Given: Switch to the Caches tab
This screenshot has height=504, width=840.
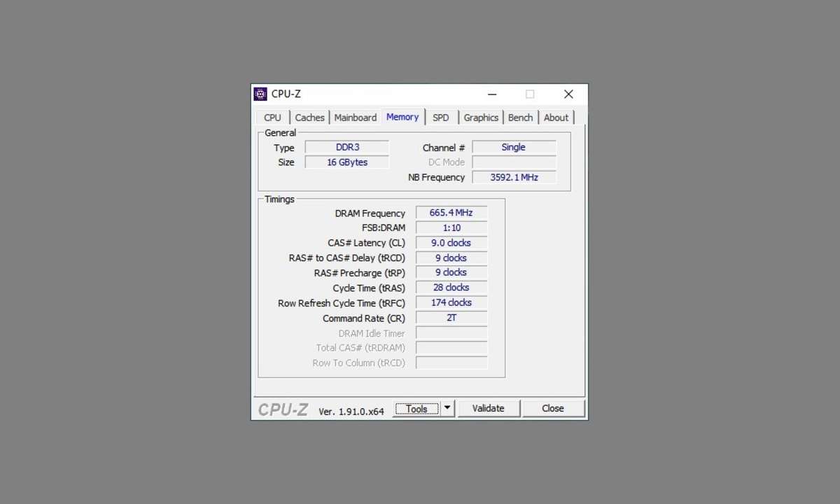Looking at the screenshot, I should 309,118.
